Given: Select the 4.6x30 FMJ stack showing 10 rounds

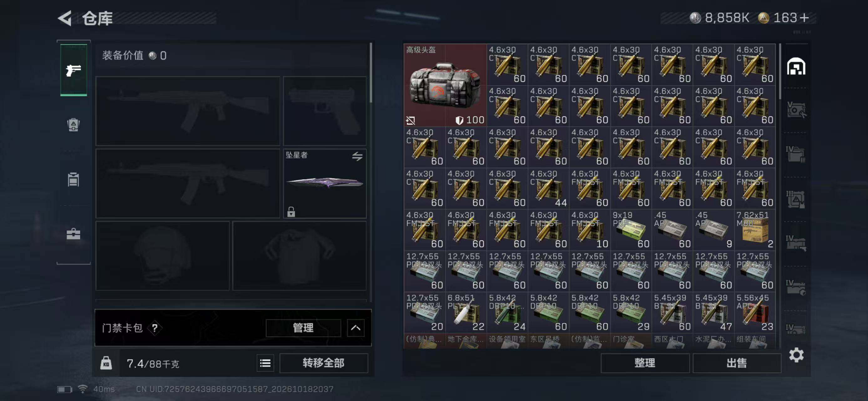Looking at the screenshot, I should 590,229.
